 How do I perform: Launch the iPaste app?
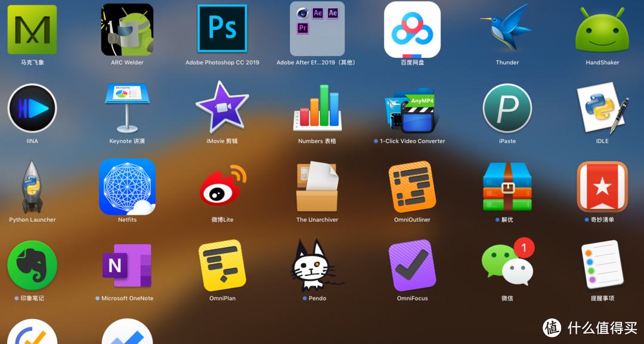507,109
